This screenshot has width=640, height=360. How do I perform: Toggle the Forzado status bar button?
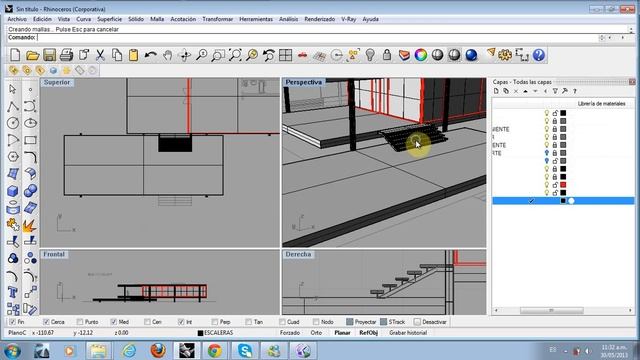(290, 333)
